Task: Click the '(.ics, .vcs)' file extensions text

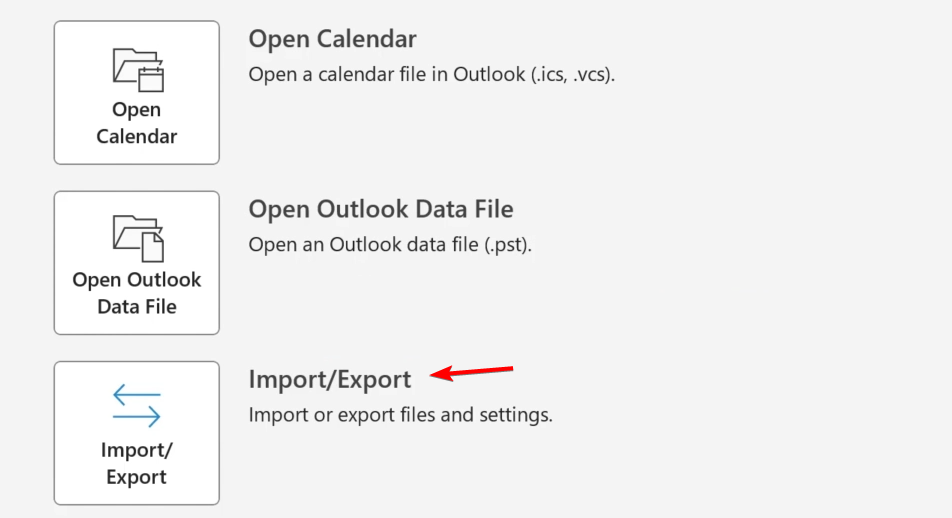Action: pos(573,75)
